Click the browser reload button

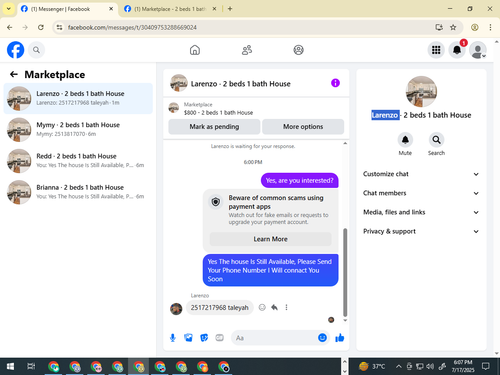coord(41,27)
